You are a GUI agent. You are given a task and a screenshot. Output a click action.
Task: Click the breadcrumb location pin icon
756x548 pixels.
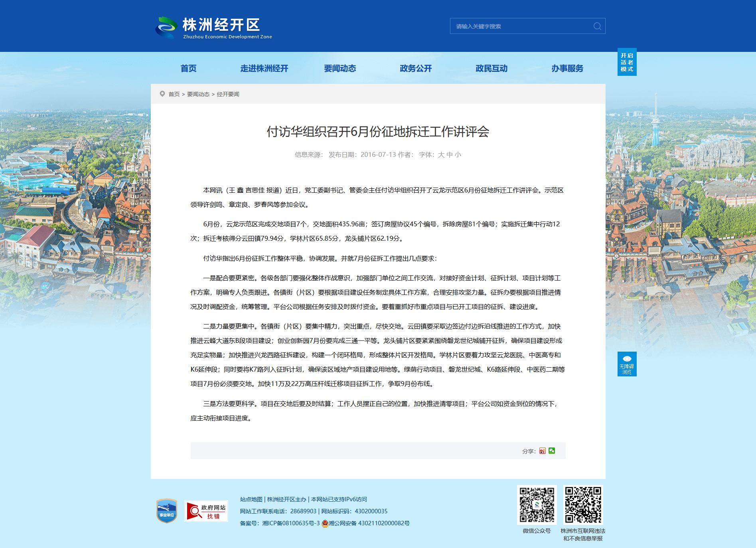click(162, 94)
